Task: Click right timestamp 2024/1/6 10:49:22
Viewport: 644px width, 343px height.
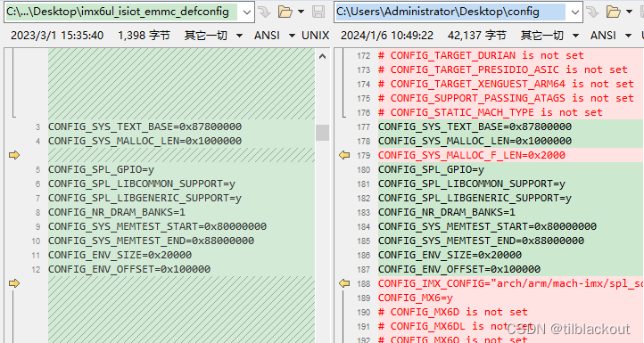Action: 387,36
